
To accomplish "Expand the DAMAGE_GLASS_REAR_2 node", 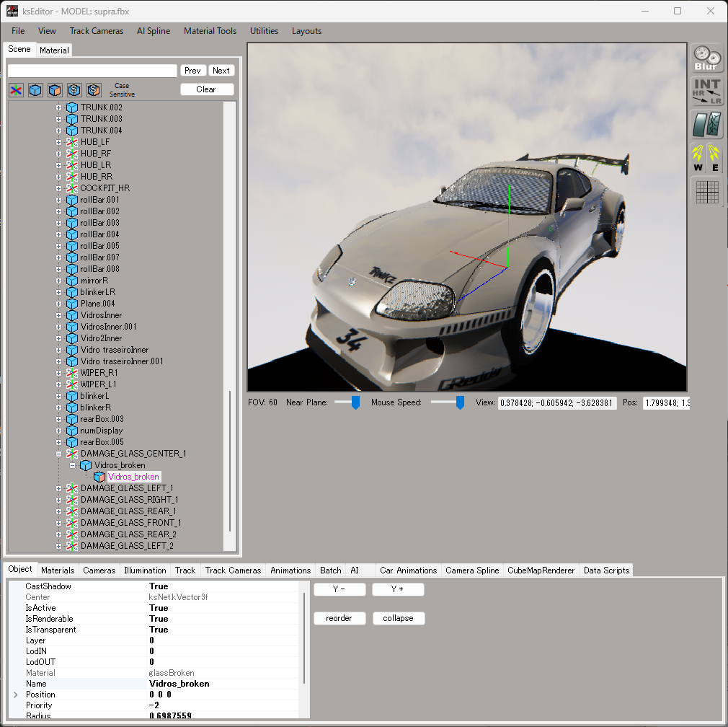I will click(x=58, y=534).
